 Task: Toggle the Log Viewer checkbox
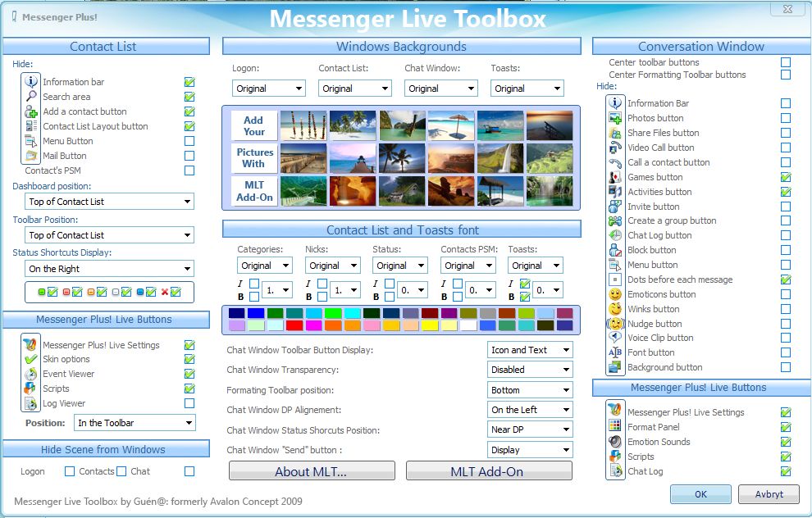(x=189, y=403)
